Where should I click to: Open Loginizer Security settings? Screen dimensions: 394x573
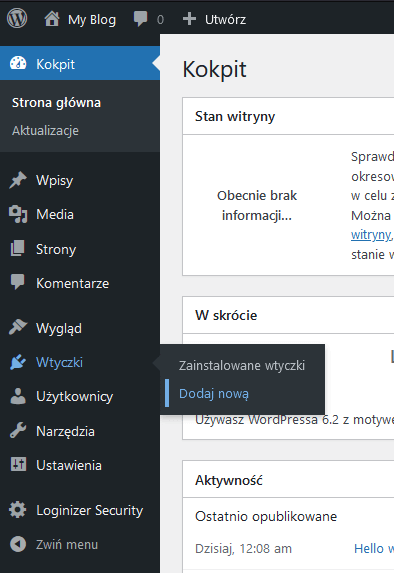point(80,510)
